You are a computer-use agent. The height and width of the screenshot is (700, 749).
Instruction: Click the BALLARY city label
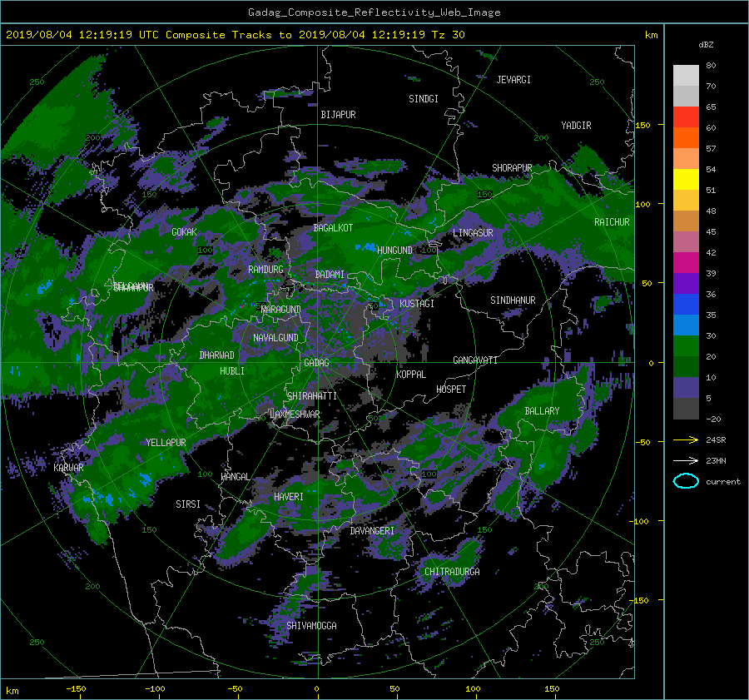coord(542,411)
